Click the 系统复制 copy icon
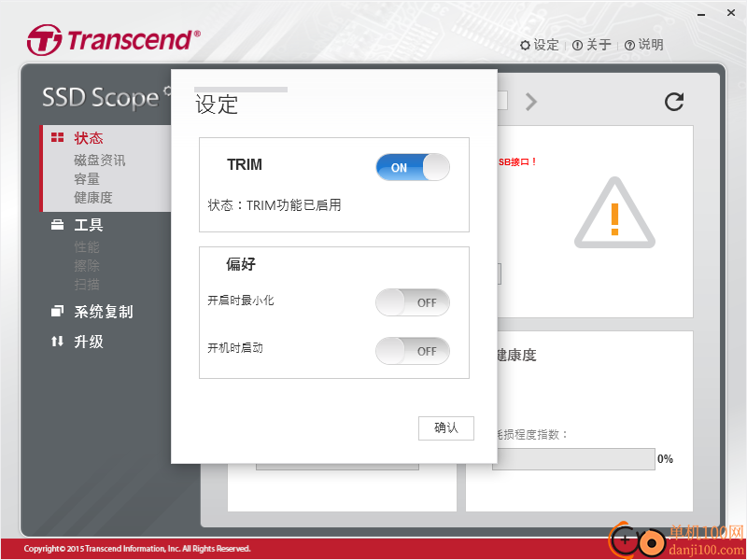Screen dimensions: 747x560 pos(57,312)
